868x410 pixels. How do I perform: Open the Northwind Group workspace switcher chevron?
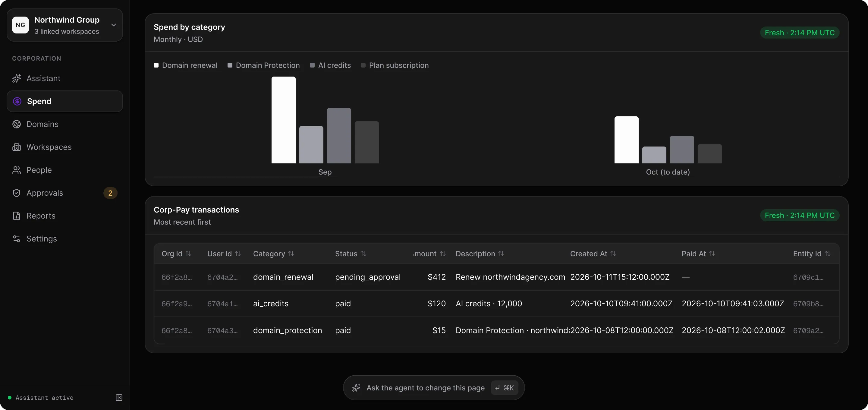click(x=114, y=25)
